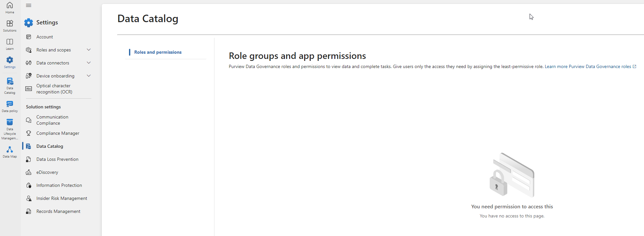Image resolution: width=644 pixels, height=236 pixels.
Task: Click the Data Catalog icon in solution settings
Action: click(29, 146)
